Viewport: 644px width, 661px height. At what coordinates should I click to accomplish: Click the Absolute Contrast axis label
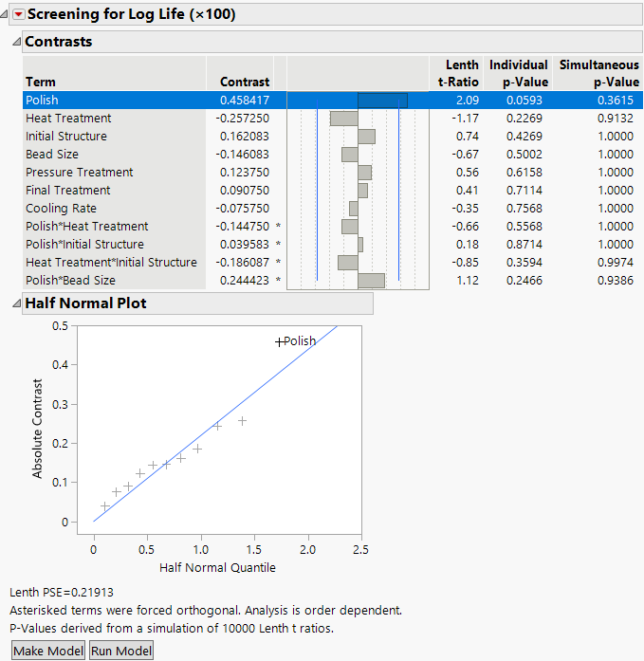click(37, 429)
